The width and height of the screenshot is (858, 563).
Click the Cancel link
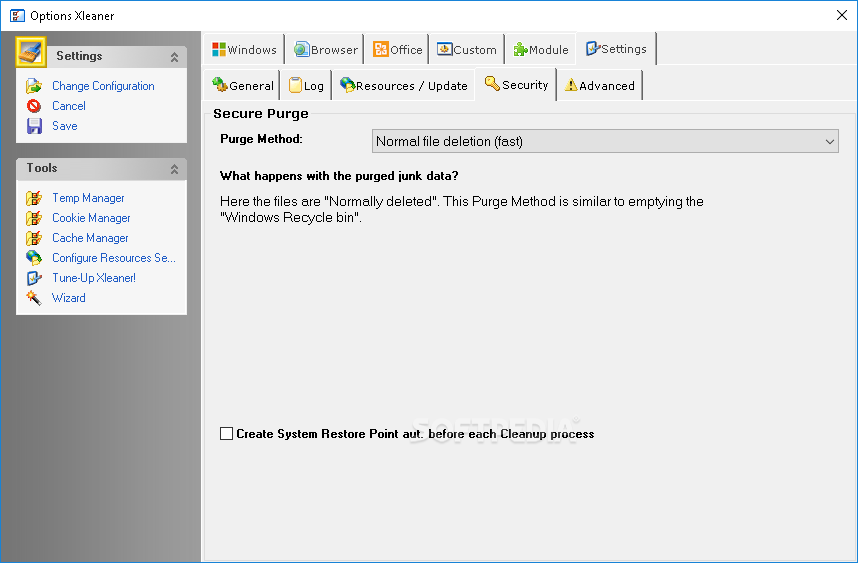point(69,106)
